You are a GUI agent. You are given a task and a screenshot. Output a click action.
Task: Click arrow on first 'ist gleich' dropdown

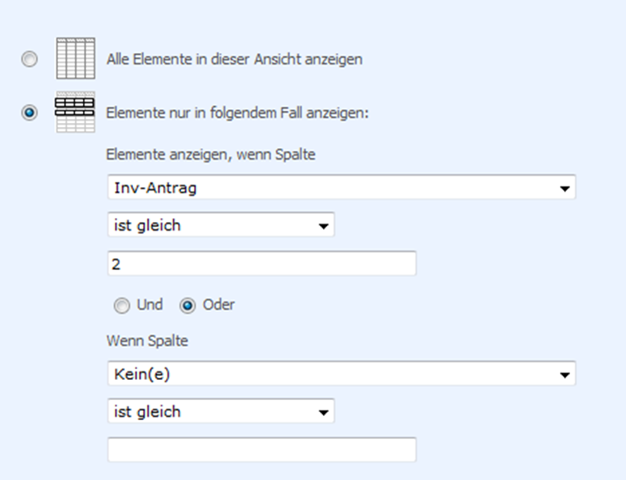323,226
